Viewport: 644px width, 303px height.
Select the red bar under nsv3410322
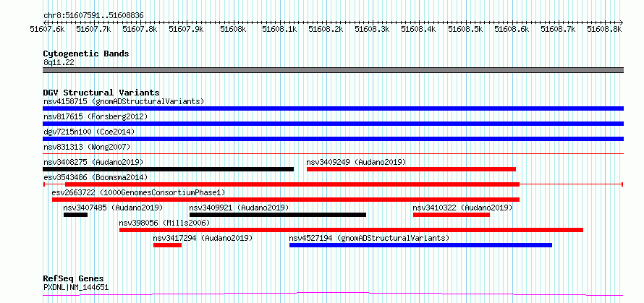click(x=452, y=215)
